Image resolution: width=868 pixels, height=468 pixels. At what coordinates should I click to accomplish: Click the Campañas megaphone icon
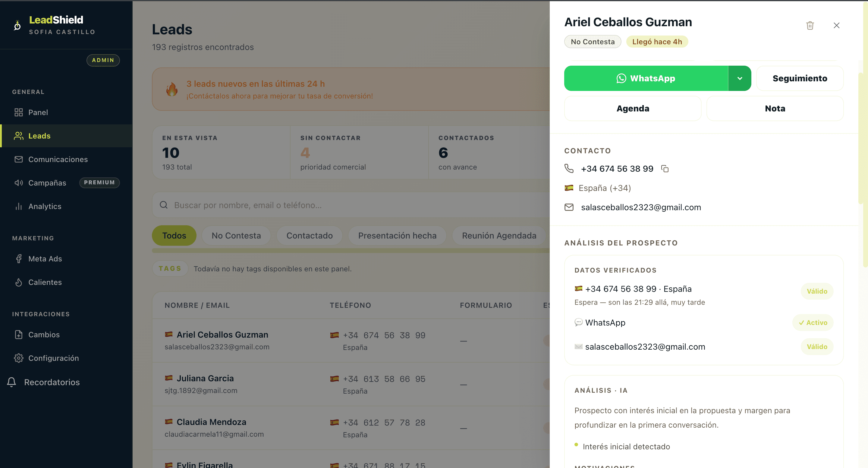point(18,183)
